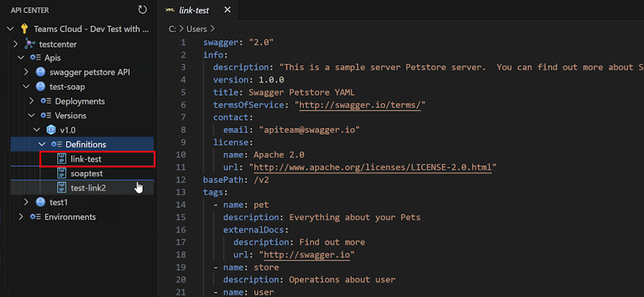The width and height of the screenshot is (644, 297).
Task: Open the Apache LICENSE-2.0 link
Action: pyautogui.click(x=372, y=168)
